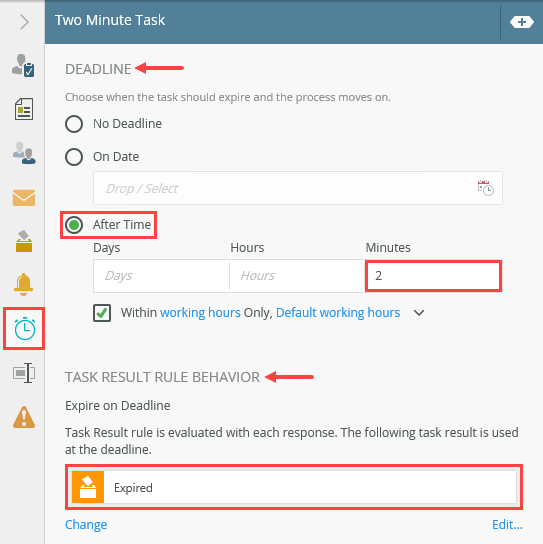Image resolution: width=543 pixels, height=544 pixels.
Task: Click the Change link
Action: (86, 525)
